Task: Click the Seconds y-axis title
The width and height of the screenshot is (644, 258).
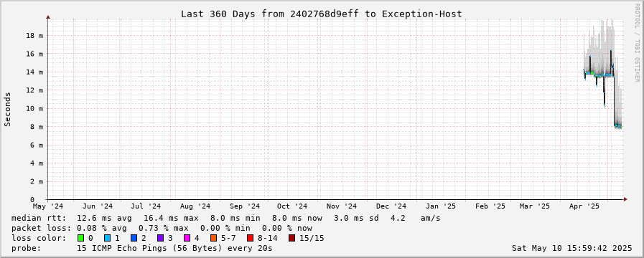Action: coord(7,109)
